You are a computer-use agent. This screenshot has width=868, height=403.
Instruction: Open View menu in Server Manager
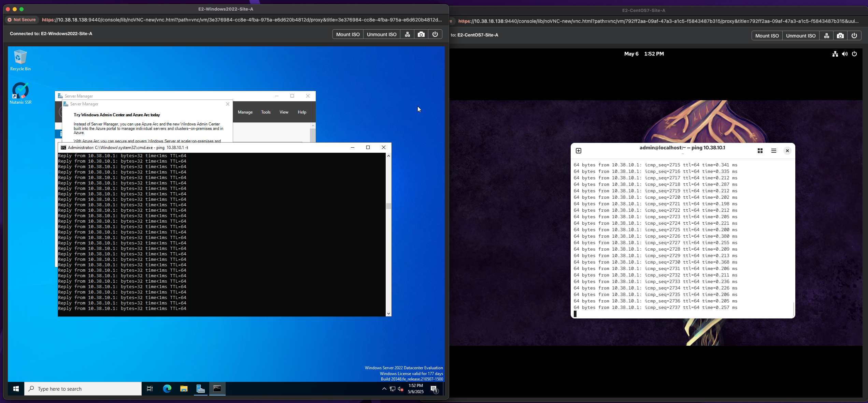(284, 112)
